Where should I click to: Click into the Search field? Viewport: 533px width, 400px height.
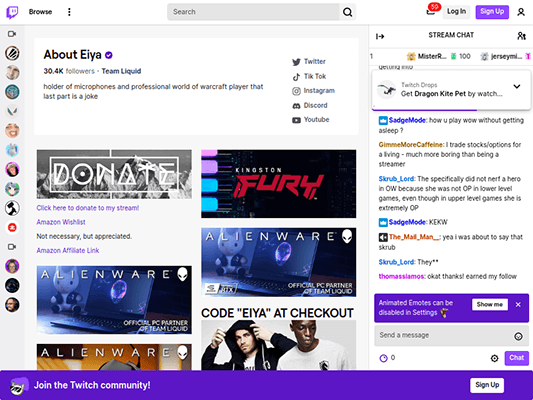(253, 12)
